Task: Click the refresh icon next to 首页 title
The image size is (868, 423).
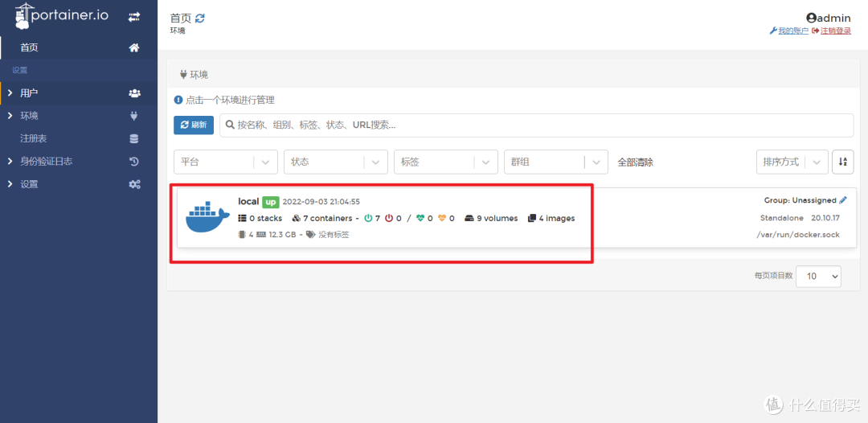Action: [x=200, y=18]
